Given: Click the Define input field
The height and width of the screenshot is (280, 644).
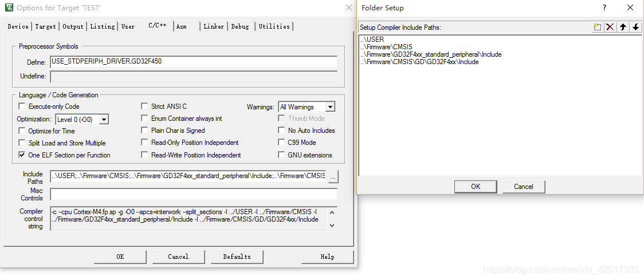Looking at the screenshot, I should click(x=194, y=62).
